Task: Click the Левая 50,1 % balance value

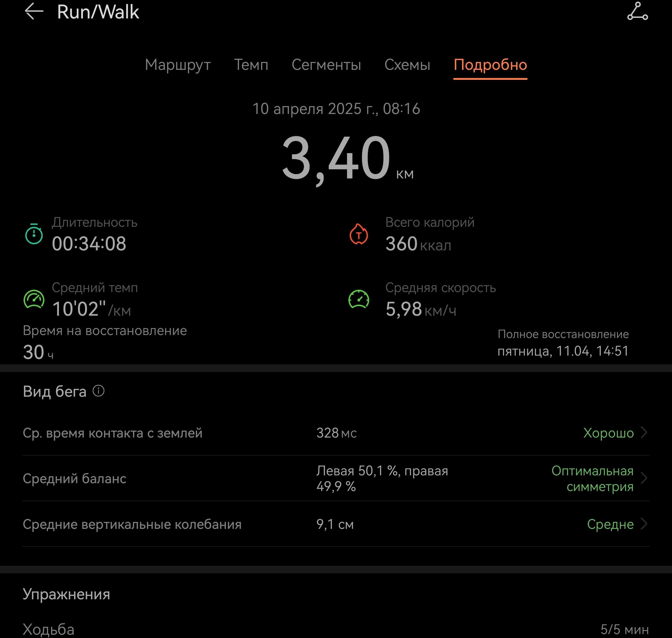Action: pos(382,478)
